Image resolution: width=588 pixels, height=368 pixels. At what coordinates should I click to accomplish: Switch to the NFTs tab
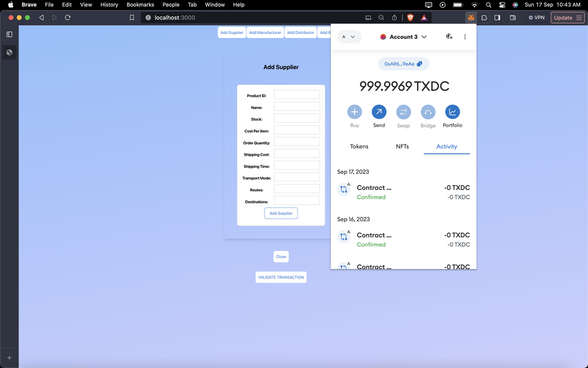pos(402,146)
